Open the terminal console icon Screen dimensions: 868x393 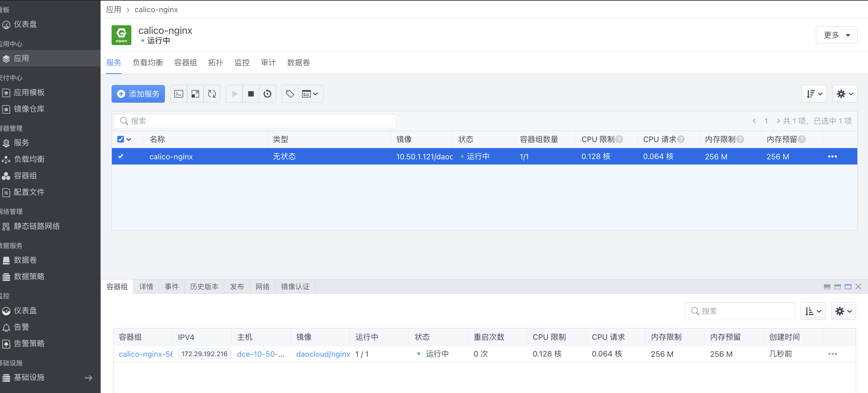[x=179, y=94]
